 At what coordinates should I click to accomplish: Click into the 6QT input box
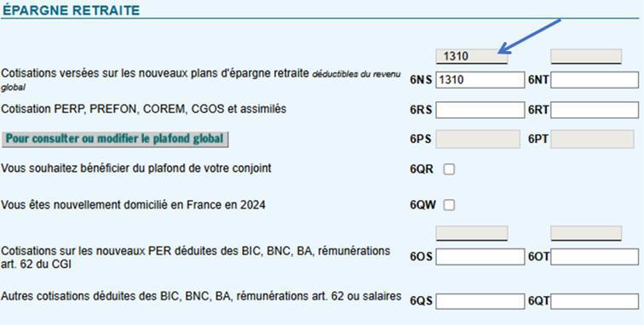coord(595,301)
